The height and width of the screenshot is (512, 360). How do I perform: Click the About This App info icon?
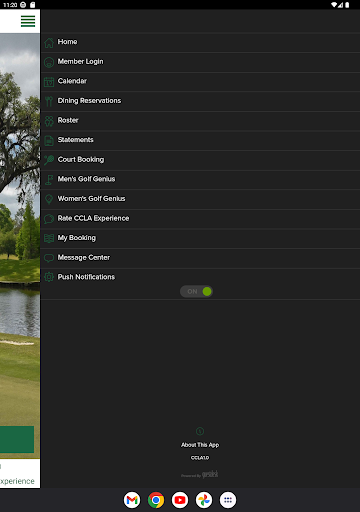(x=200, y=431)
